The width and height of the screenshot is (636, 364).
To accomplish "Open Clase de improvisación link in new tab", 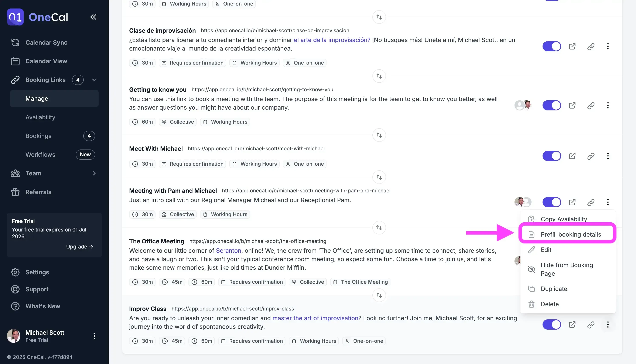I will (x=572, y=47).
